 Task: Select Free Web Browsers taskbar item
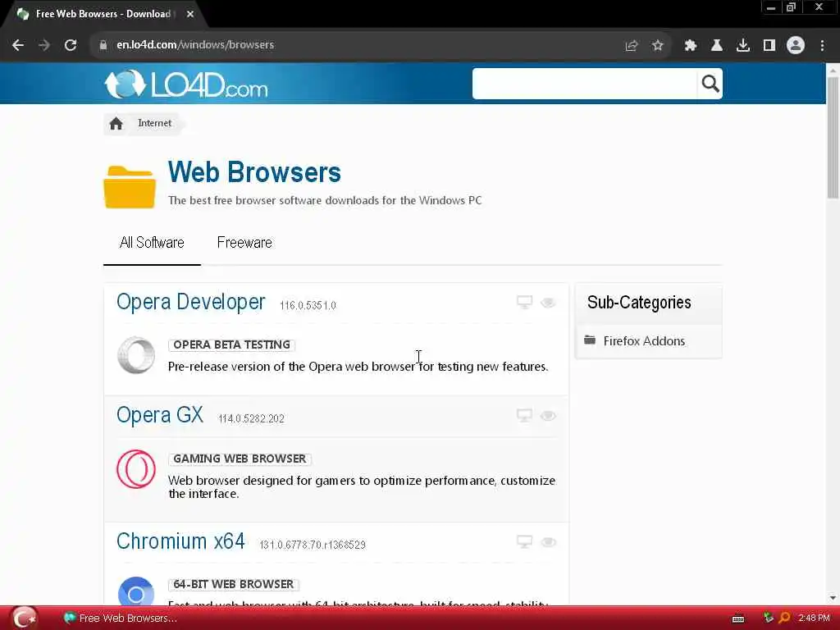(121, 619)
